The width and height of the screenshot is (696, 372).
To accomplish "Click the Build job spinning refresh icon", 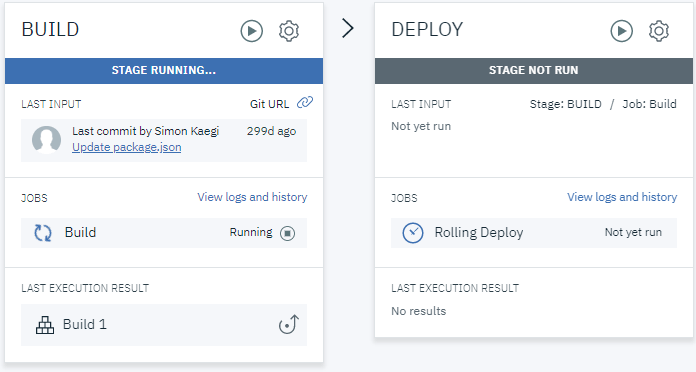I will pyautogui.click(x=43, y=233).
